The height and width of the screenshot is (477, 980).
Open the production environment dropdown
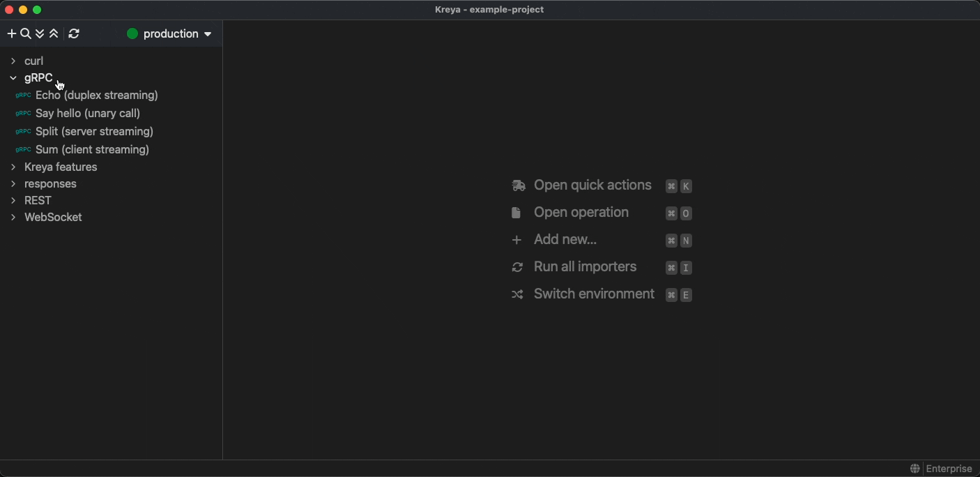169,33
